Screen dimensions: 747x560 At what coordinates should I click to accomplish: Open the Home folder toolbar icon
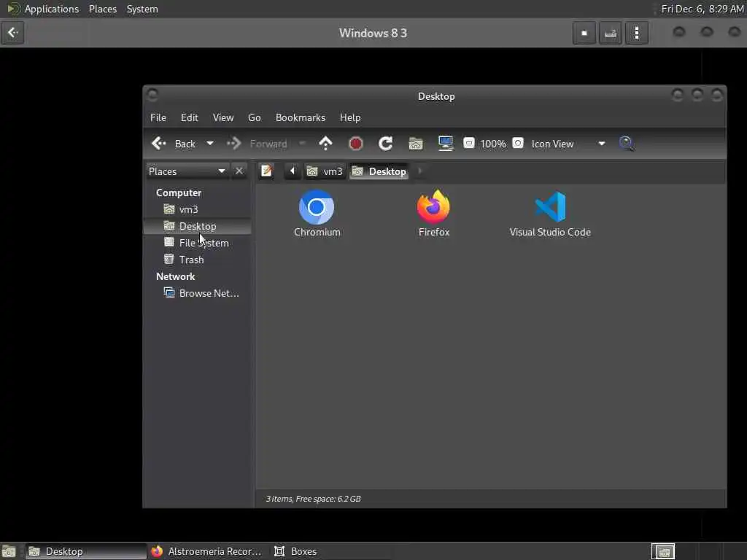(415, 144)
